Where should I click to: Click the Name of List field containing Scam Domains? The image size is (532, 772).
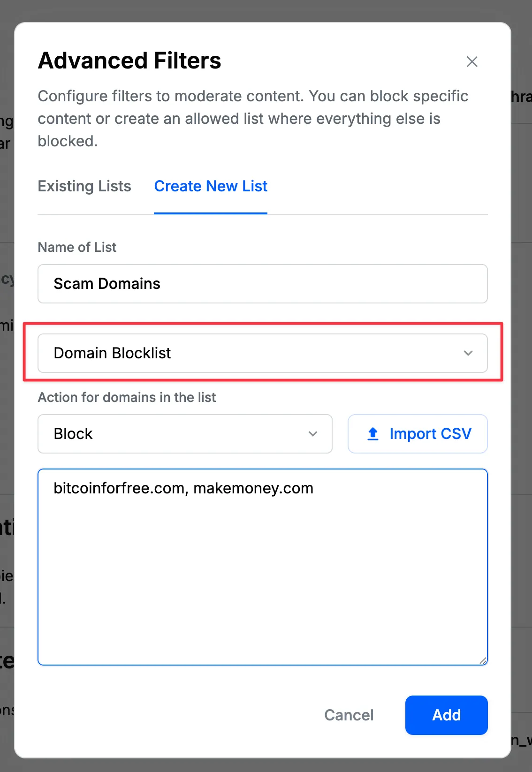(x=263, y=284)
